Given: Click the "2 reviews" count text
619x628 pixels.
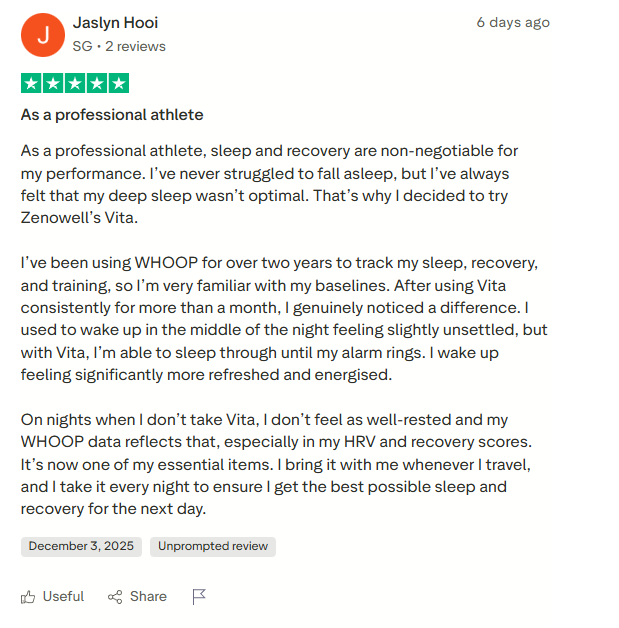Looking at the screenshot, I should 136,46.
